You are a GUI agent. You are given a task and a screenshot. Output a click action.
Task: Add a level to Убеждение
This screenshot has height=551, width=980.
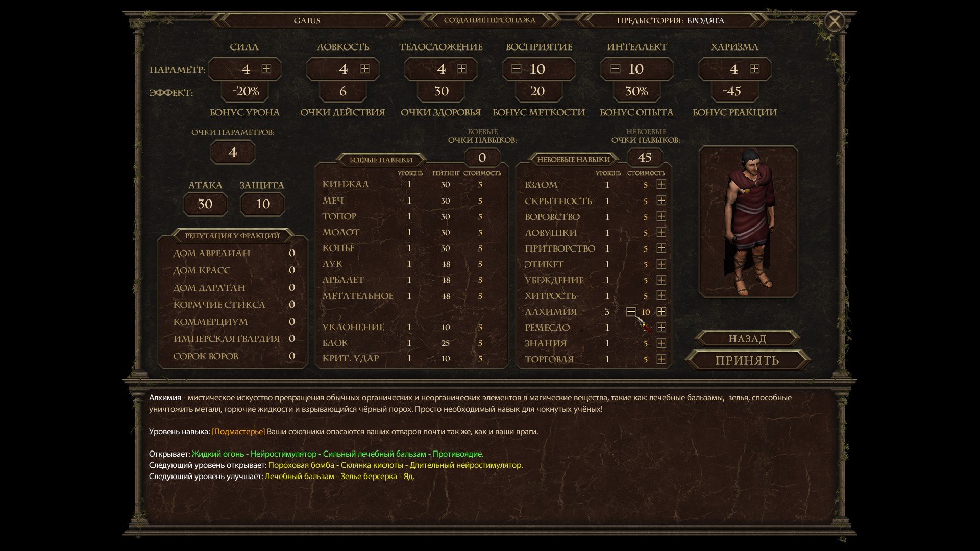click(x=661, y=280)
